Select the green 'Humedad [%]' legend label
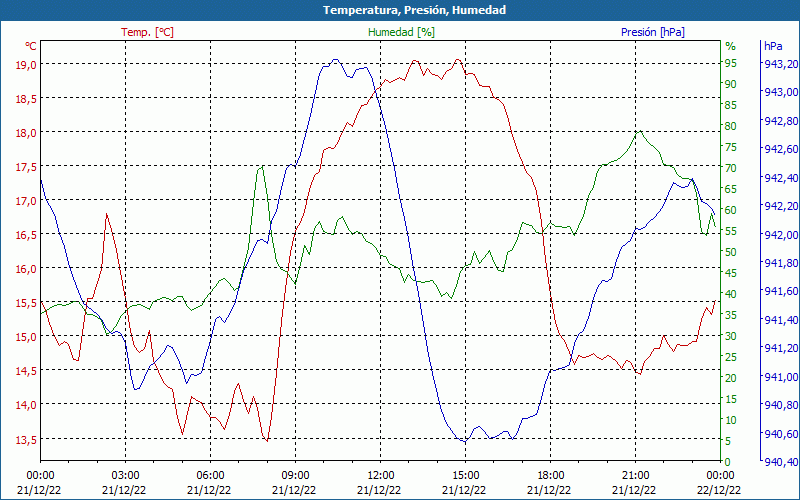The image size is (800, 500). click(401, 32)
